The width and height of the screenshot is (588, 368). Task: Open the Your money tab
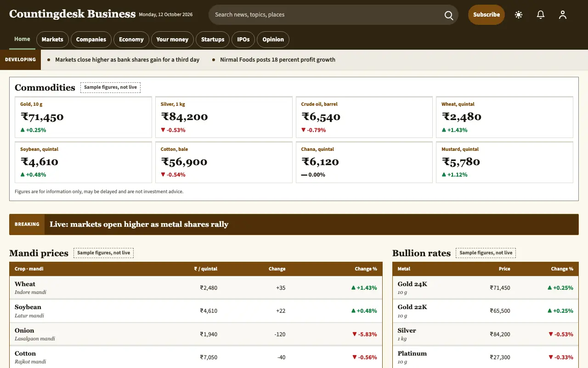(x=172, y=40)
